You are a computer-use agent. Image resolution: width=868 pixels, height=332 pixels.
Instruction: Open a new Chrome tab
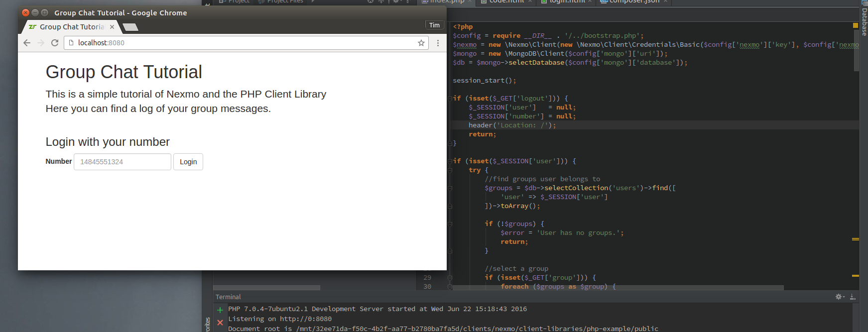(x=130, y=27)
